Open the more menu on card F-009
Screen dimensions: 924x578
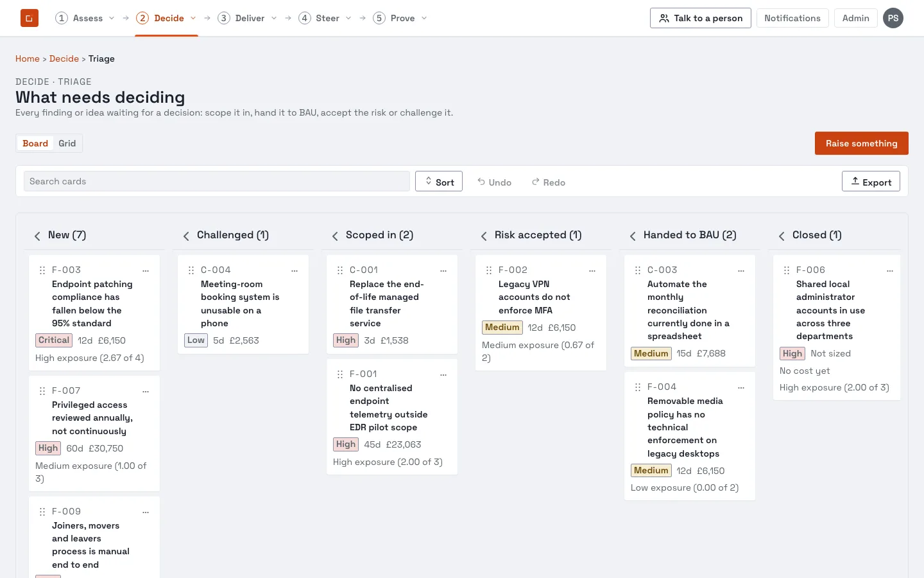[x=146, y=512]
